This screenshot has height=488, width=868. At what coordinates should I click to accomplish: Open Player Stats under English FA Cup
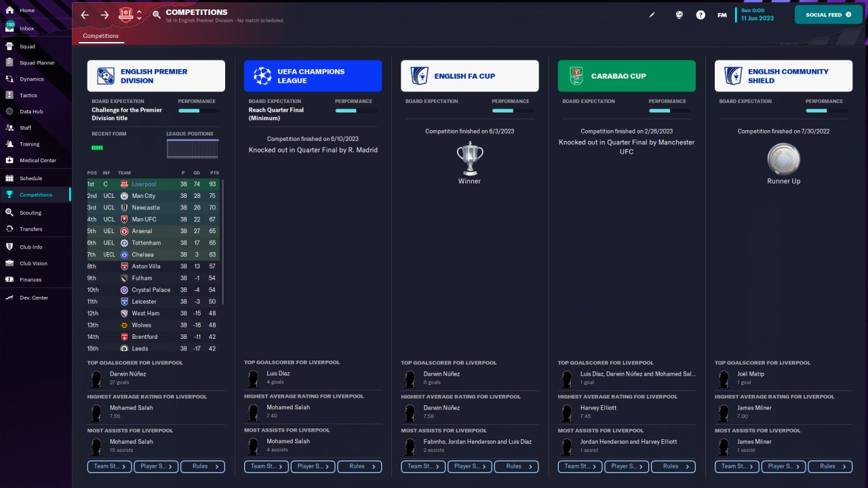pyautogui.click(x=470, y=466)
